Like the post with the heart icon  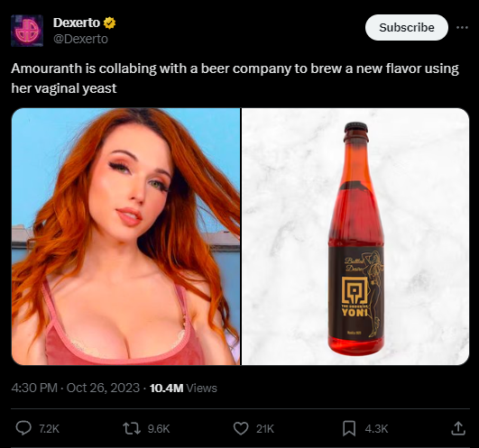click(x=241, y=428)
